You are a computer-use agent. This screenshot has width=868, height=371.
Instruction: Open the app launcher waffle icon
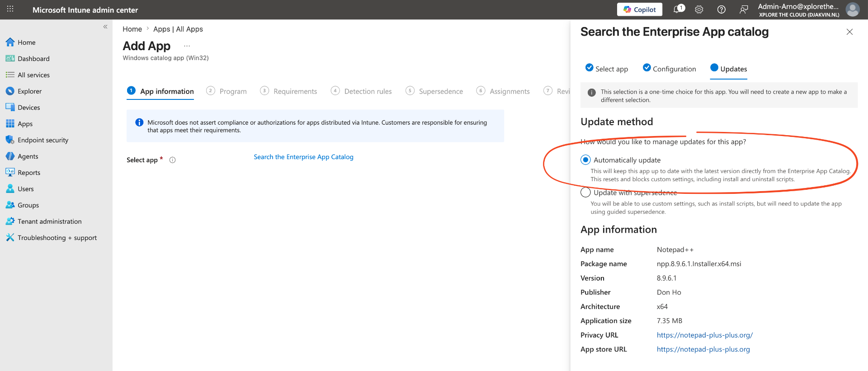10,9
